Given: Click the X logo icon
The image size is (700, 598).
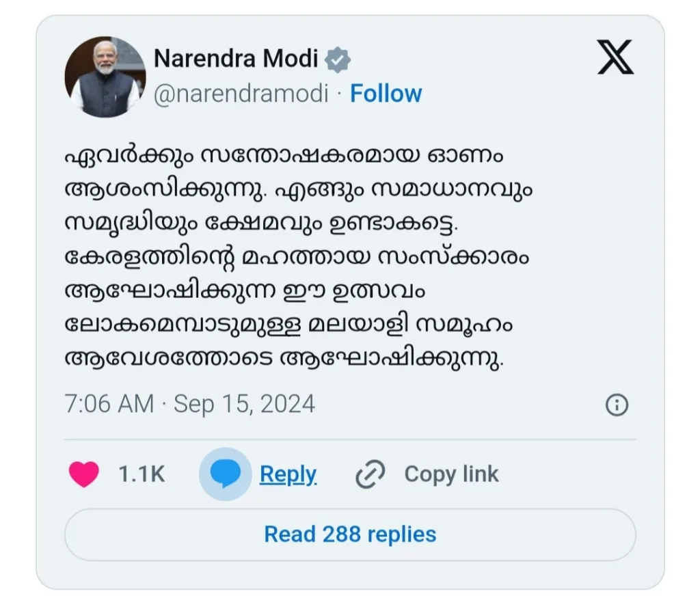Looking at the screenshot, I should coord(615,57).
